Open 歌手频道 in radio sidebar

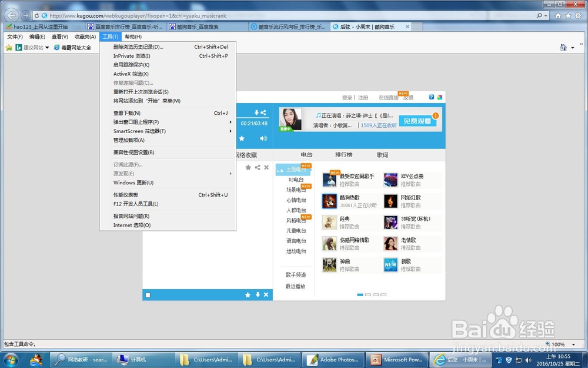click(296, 275)
